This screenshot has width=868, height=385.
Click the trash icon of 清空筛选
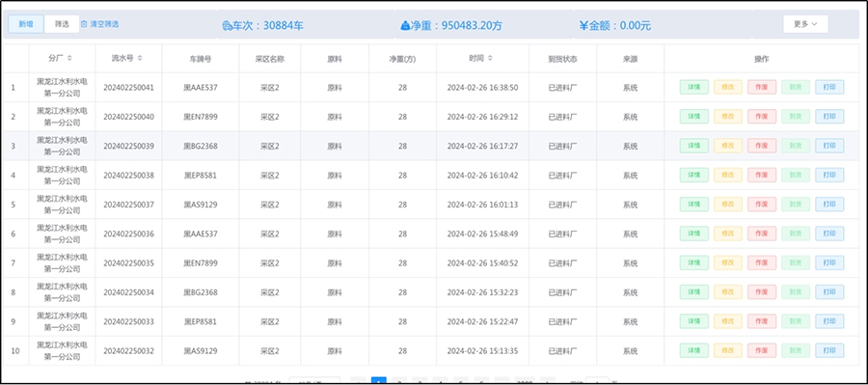84,24
